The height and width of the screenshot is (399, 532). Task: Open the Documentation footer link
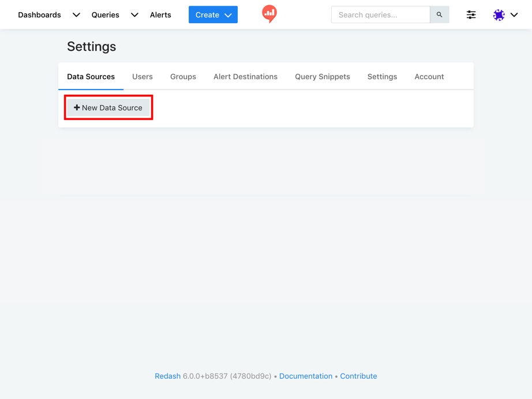tap(305, 376)
